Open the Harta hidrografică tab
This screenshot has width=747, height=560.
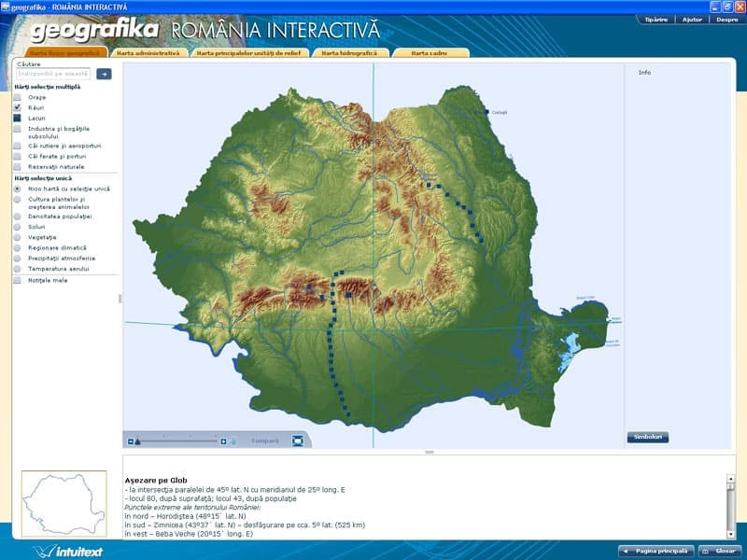pyautogui.click(x=343, y=53)
